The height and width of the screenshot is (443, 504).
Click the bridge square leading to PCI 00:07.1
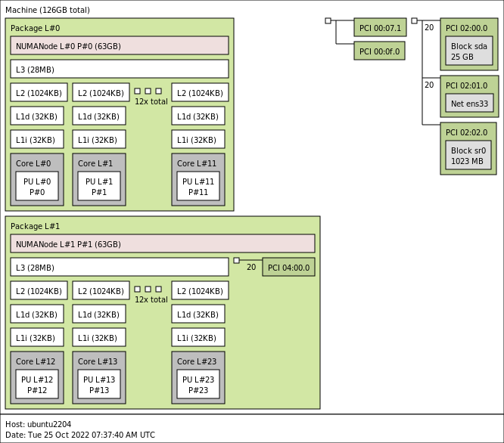pyautogui.click(x=328, y=20)
